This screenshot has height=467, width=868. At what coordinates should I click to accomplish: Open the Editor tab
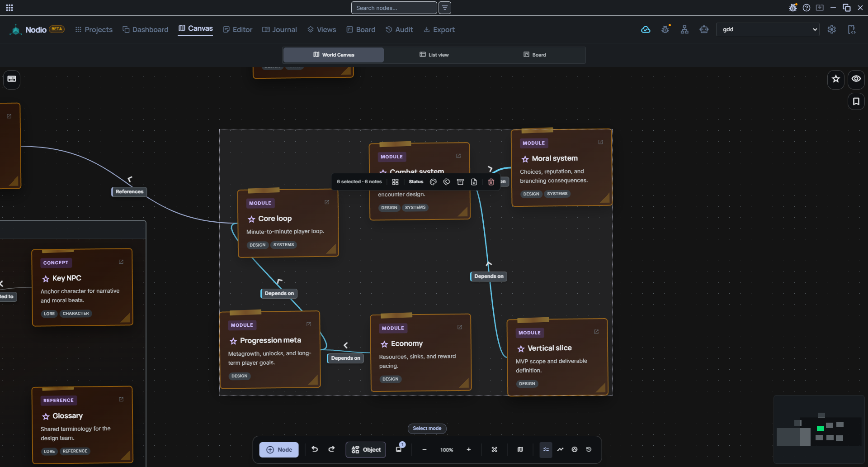[x=238, y=29]
